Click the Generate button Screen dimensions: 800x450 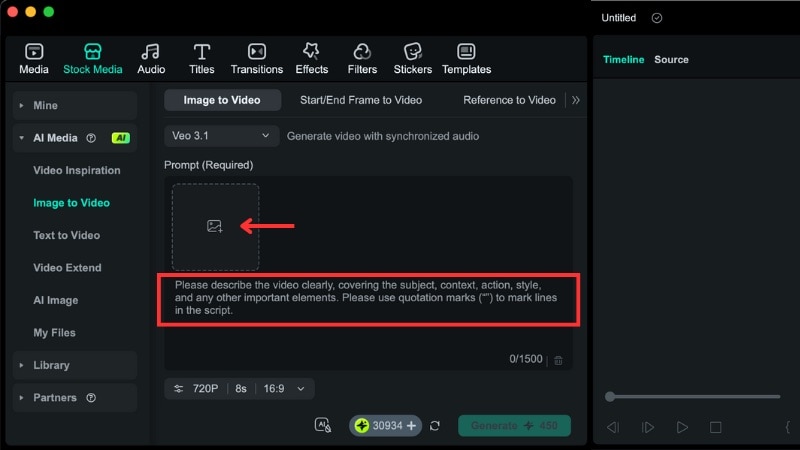[514, 426]
